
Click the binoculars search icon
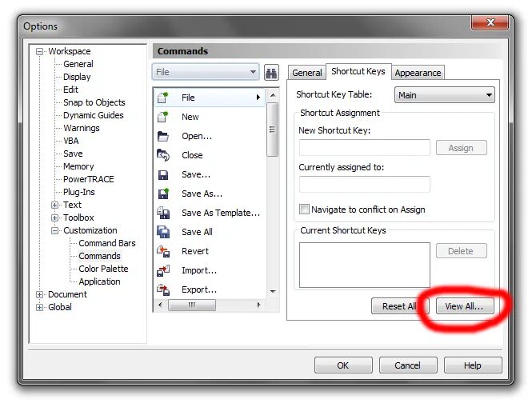coord(271,73)
